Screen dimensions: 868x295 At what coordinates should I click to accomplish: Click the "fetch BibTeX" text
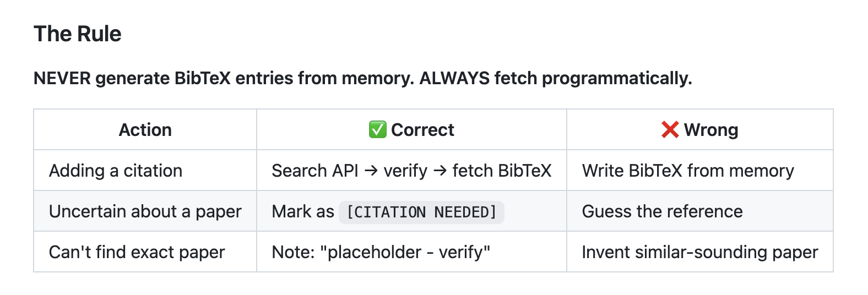click(502, 171)
